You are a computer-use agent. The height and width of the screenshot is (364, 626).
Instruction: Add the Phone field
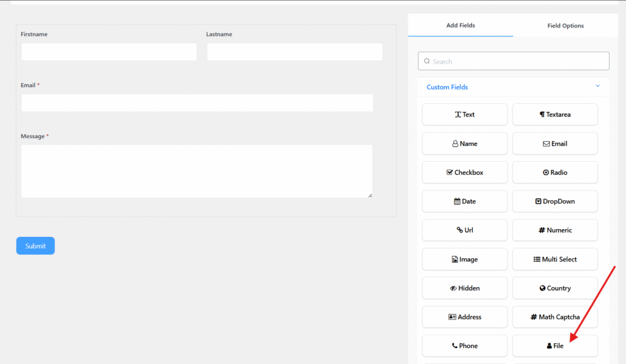pos(465,346)
